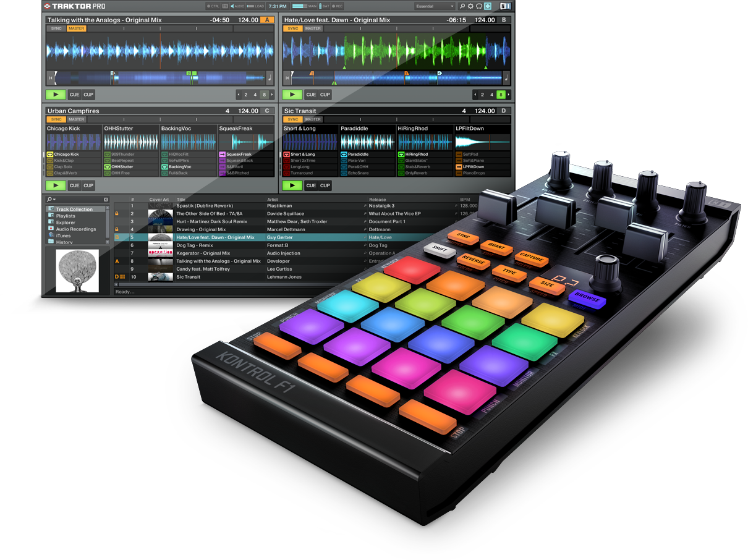Set loop size 2 on Deck B

coord(482,95)
